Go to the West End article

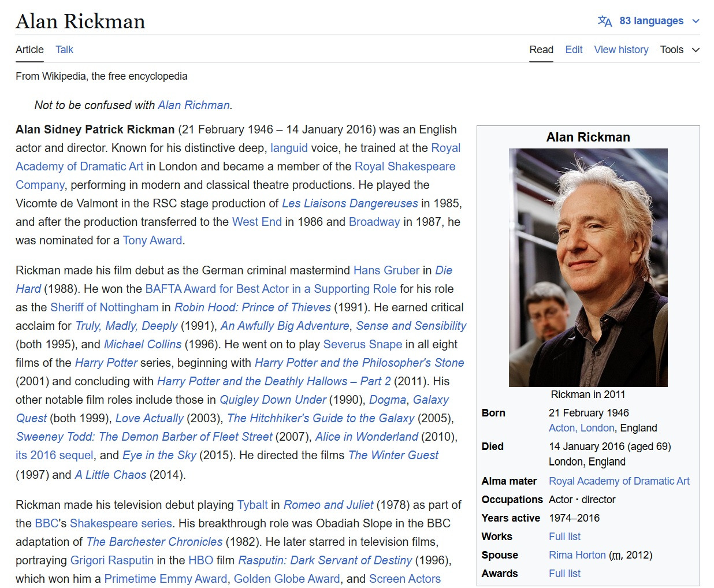pyautogui.click(x=257, y=222)
